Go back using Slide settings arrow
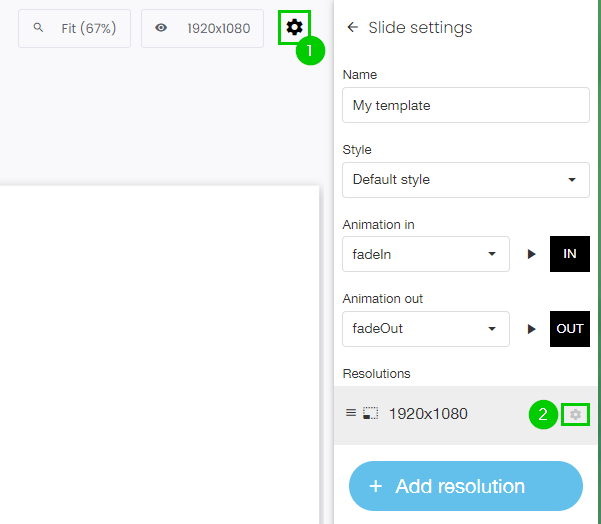 pos(352,27)
